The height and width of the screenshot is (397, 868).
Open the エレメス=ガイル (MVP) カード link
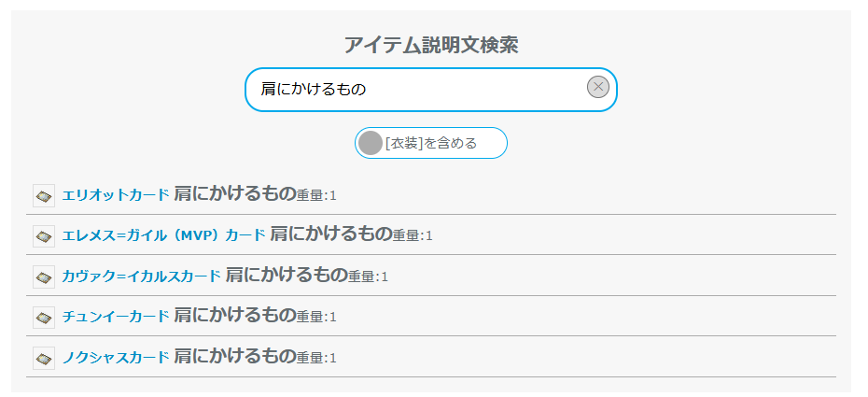(163, 235)
